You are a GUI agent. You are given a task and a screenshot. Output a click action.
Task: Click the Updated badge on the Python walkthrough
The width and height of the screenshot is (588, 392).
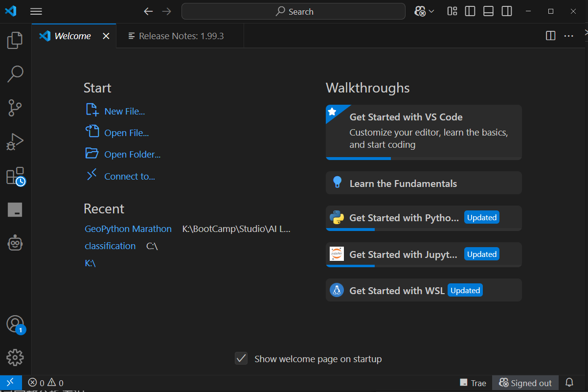coord(481,218)
